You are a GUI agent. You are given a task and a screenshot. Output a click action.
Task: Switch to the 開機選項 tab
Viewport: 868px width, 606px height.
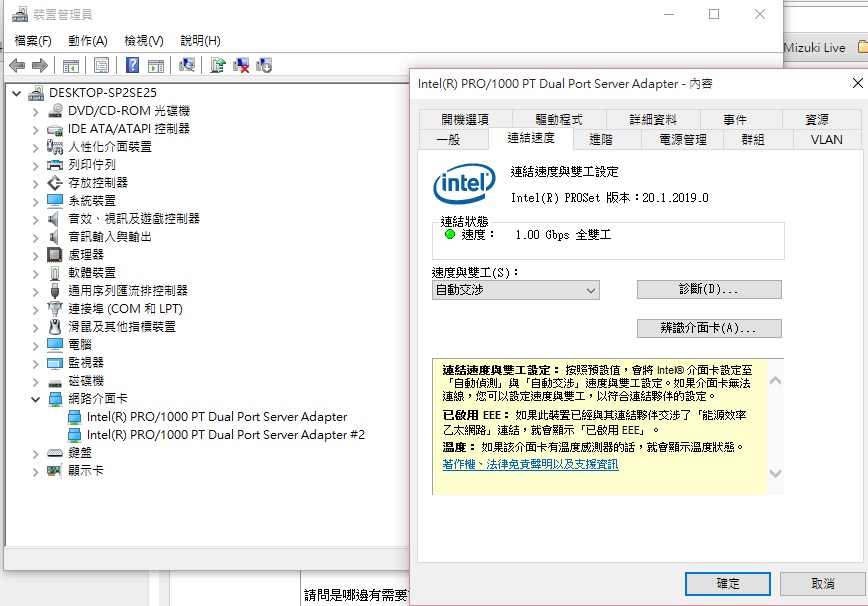coord(466,120)
